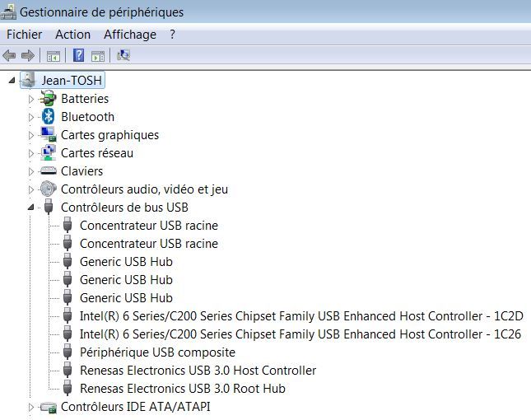This screenshot has height=420, width=531.
Task: Select Contrôleurs IDE ATA/ATAPI label
Action: (136, 407)
